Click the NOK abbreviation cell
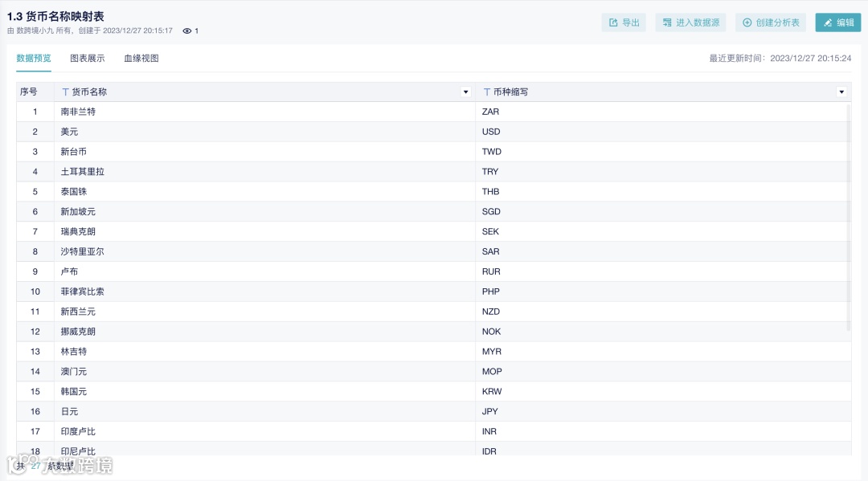 click(663, 331)
